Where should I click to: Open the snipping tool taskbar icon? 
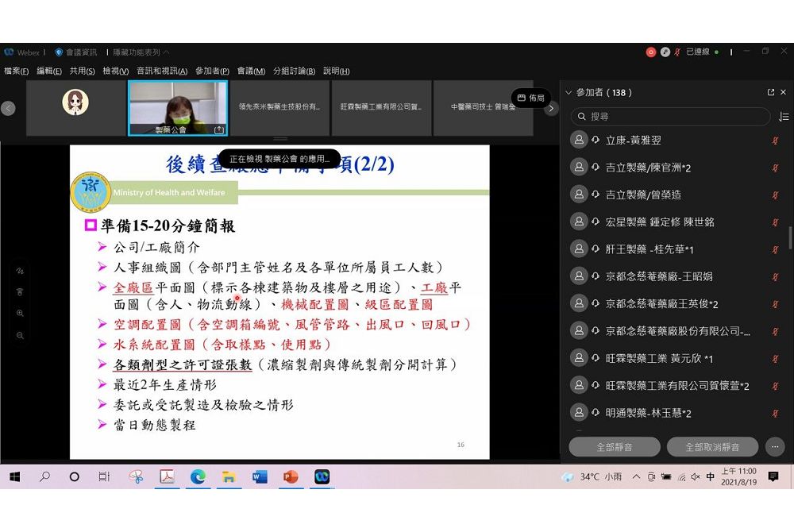coord(136,477)
